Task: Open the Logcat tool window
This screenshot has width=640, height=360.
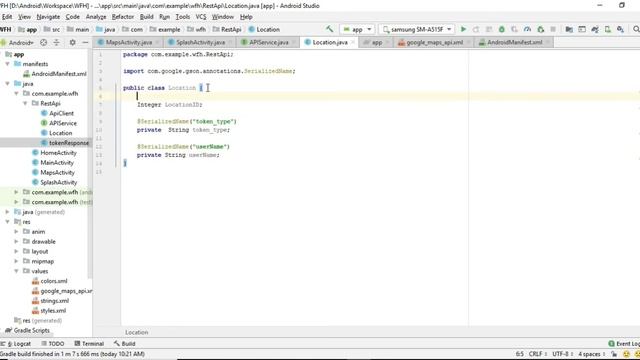Action: (16, 344)
